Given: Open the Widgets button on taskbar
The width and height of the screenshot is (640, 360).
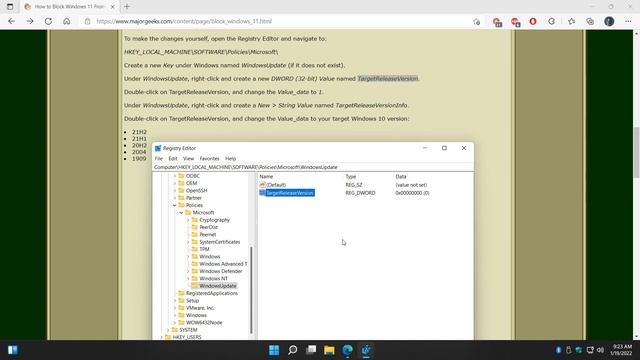Looking at the screenshot, I should [13, 350].
